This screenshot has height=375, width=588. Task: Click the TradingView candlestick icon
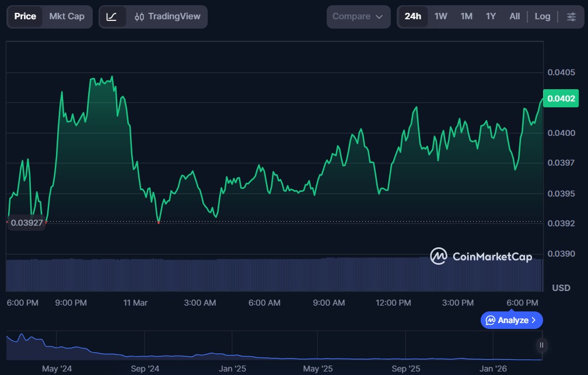coord(139,17)
